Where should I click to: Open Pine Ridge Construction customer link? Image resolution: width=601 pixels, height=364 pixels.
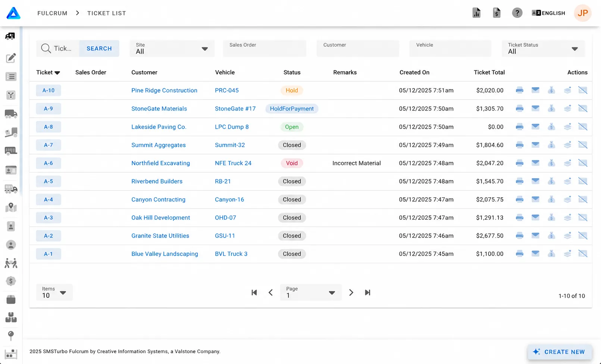(x=164, y=90)
